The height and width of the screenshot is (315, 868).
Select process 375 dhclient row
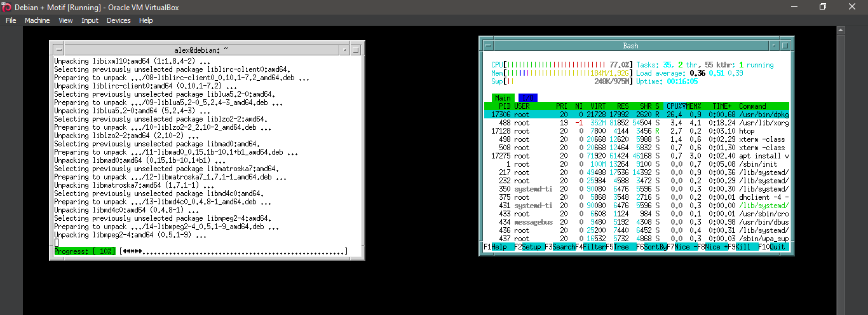coord(636,197)
